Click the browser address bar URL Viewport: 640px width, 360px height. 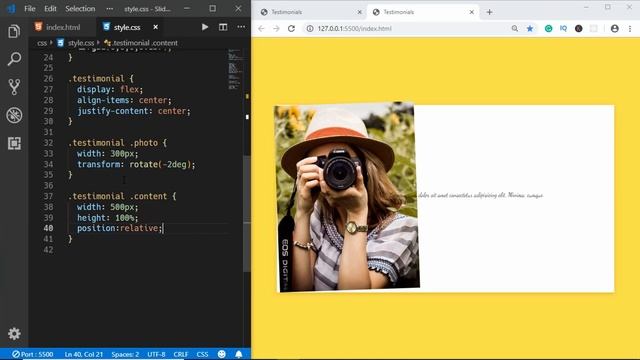(x=354, y=29)
